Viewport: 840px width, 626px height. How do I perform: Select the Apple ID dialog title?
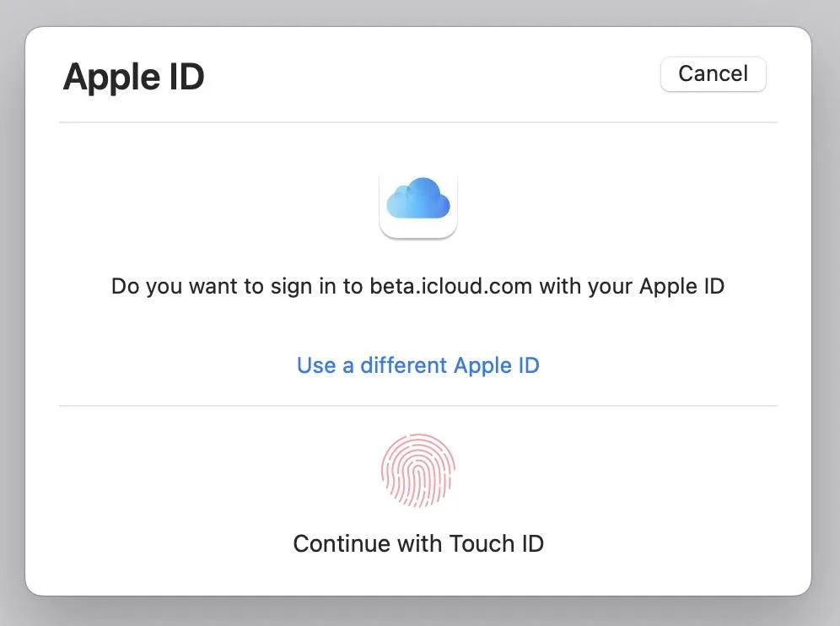[x=133, y=76]
